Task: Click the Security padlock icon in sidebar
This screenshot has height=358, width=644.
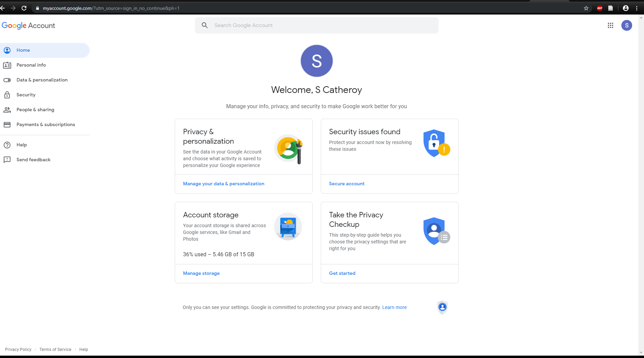Action: coord(7,95)
